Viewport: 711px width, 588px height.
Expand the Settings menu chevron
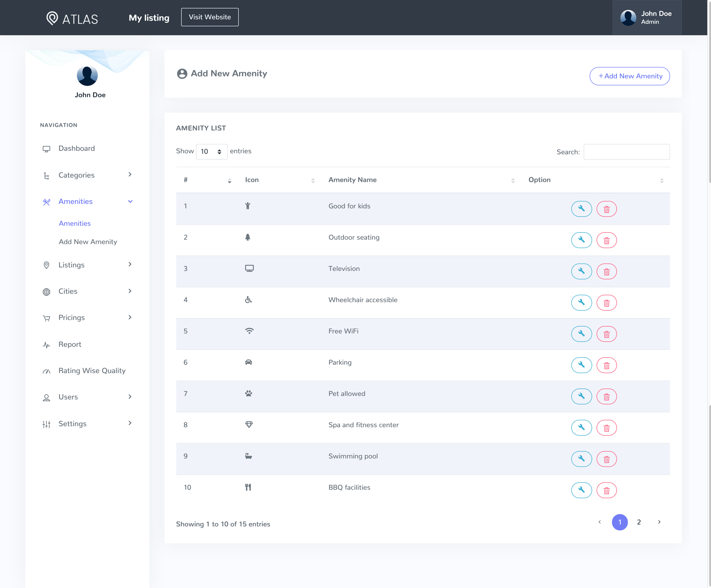coord(130,423)
